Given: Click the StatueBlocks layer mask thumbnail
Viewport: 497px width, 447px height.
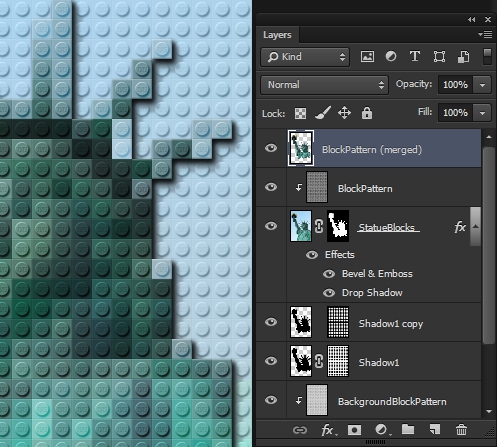Looking at the screenshot, I should (x=338, y=226).
